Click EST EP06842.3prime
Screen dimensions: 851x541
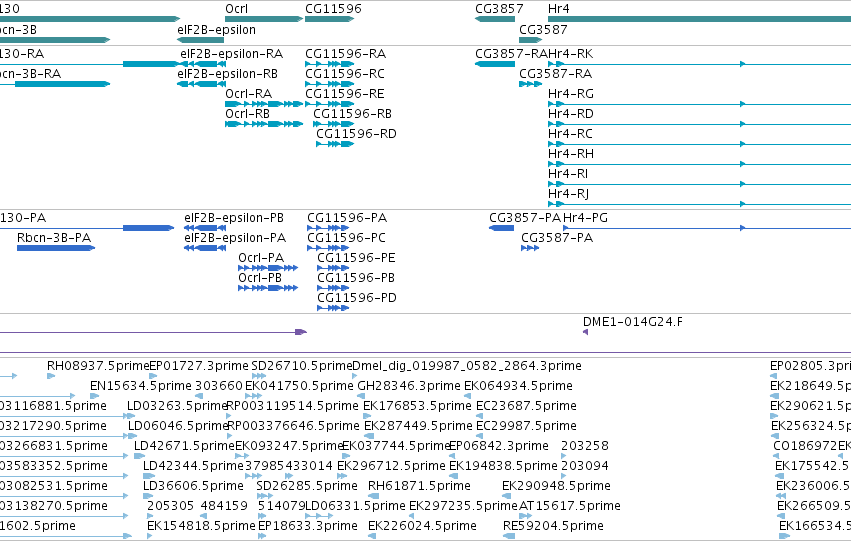tap(499, 447)
